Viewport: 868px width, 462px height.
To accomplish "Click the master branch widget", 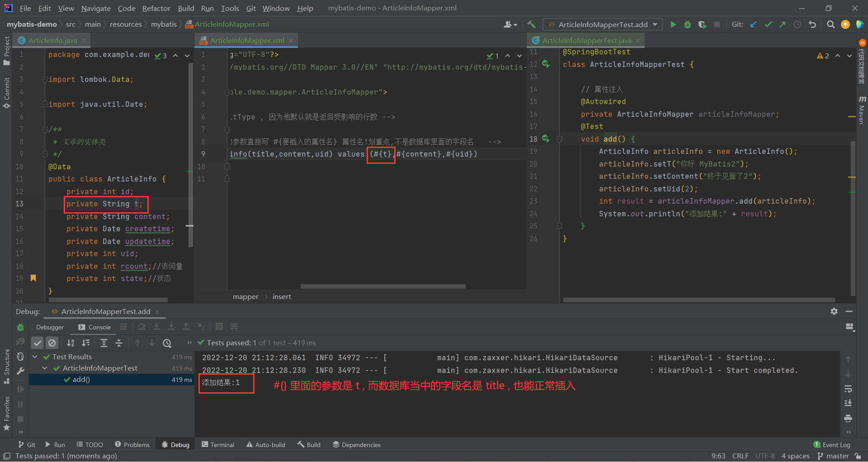I will (x=833, y=456).
